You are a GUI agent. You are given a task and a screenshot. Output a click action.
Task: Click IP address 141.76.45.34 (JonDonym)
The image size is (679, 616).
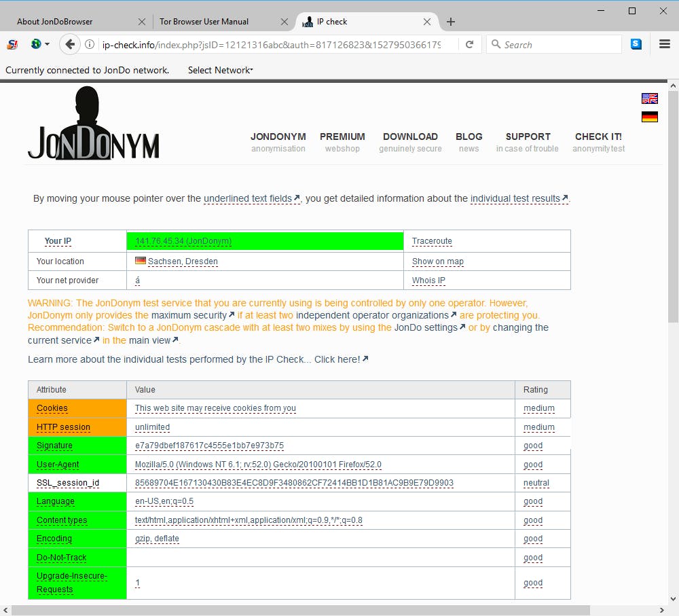183,241
